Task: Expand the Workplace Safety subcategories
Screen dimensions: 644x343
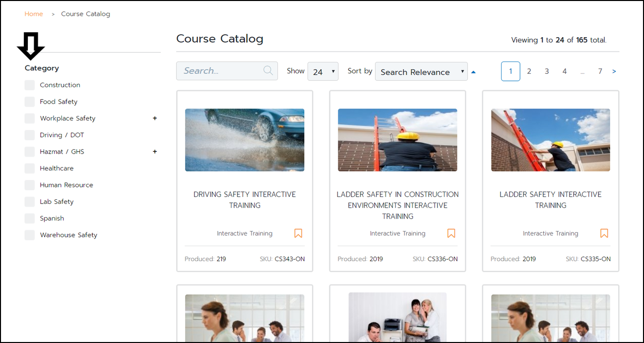Action: coord(155,118)
